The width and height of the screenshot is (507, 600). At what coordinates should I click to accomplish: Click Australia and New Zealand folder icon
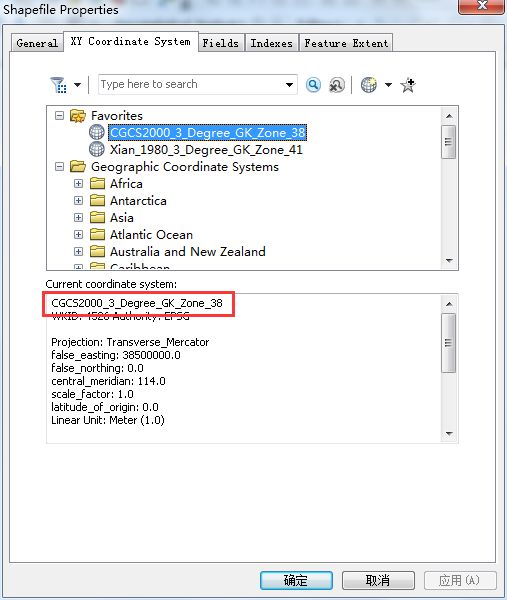97,251
